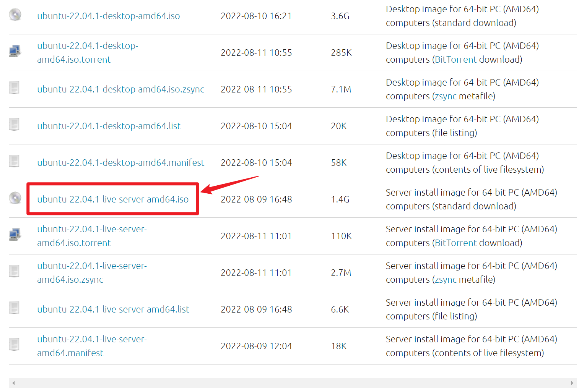The width and height of the screenshot is (579, 392).
Task: Open ubuntu-22.04.1-live-server-amd64.list link
Action: [113, 309]
